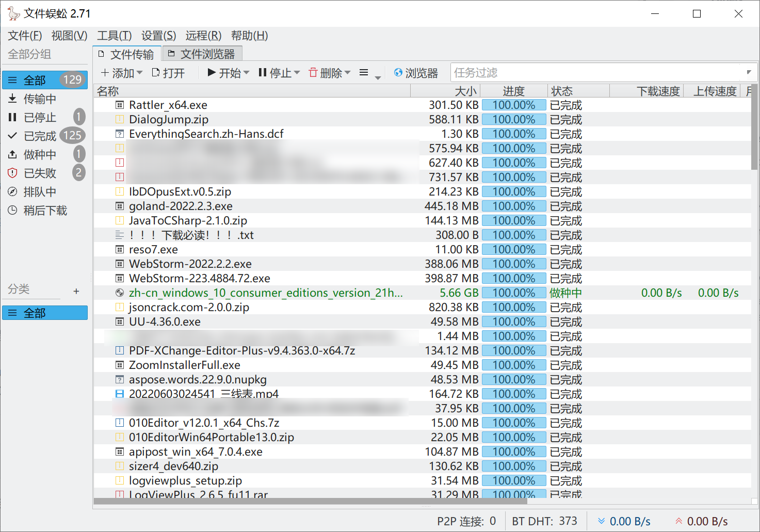Sort by the 上传速度 column header
Viewport: 760px width, 532px height.
[x=712, y=91]
